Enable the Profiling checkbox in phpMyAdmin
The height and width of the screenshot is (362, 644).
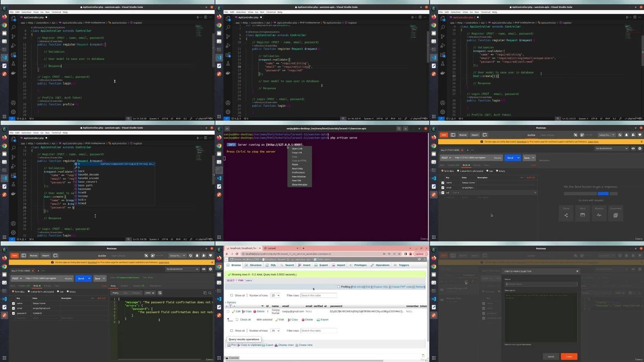coord(339,287)
